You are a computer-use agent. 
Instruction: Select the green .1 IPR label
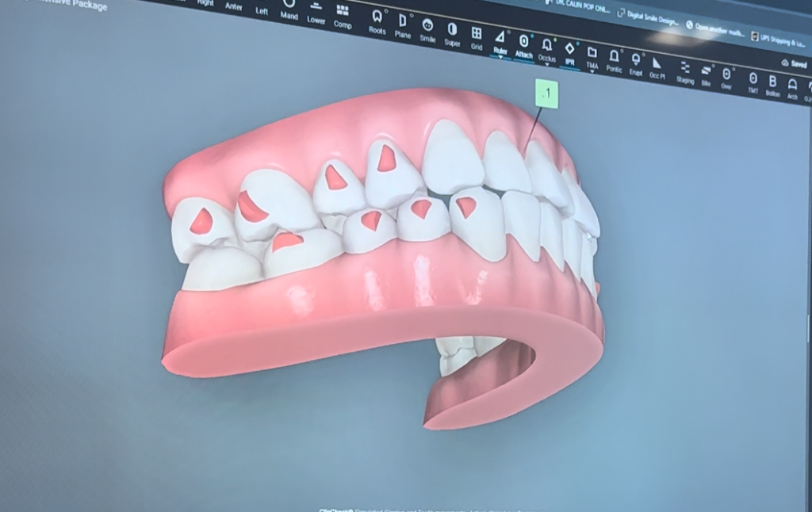[x=547, y=94]
